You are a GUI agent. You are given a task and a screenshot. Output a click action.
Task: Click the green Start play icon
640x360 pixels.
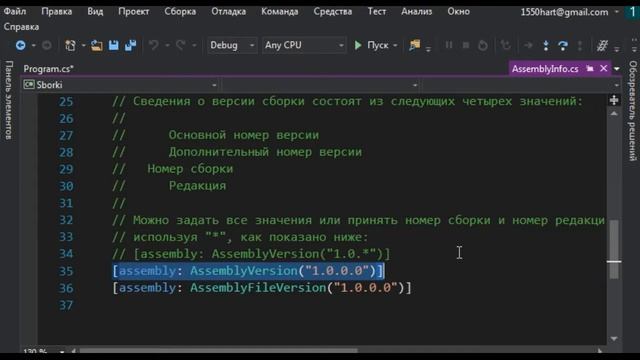click(x=358, y=45)
